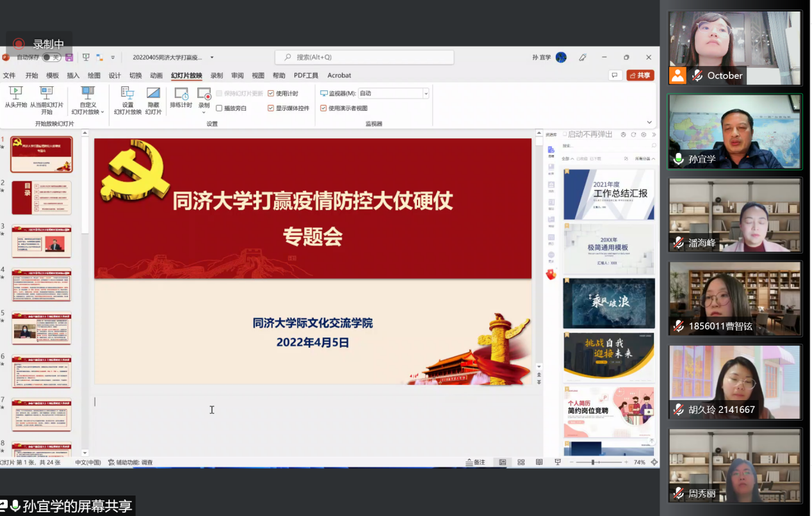812x516 pixels.
Task: Start Slide Show from status bar icon
Action: 557,462
